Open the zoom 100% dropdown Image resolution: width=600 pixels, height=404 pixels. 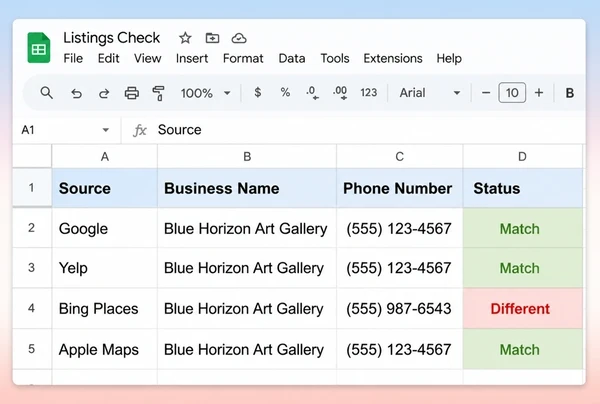pos(205,93)
